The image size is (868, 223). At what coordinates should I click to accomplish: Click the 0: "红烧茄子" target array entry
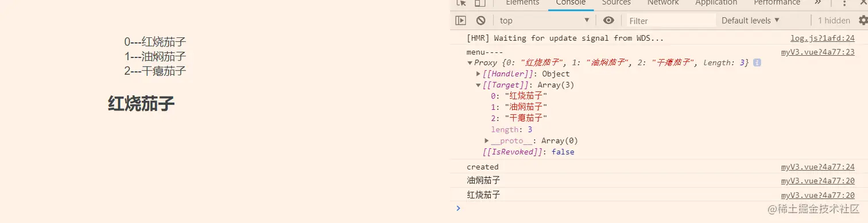point(519,97)
